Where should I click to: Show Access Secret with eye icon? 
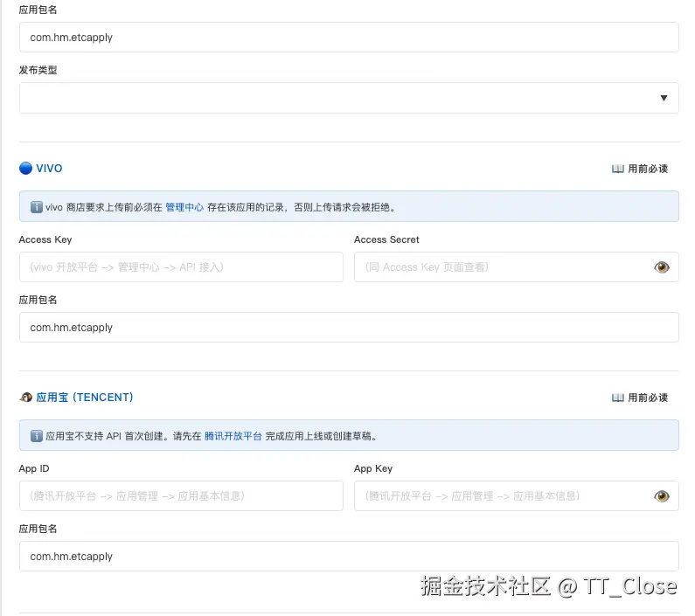[x=661, y=267]
